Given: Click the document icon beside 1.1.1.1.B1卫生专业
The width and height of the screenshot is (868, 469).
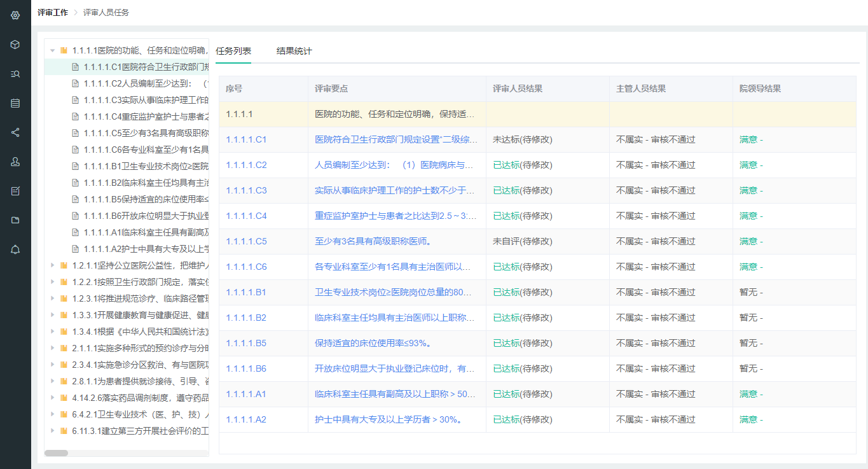Looking at the screenshot, I should click(75, 166).
